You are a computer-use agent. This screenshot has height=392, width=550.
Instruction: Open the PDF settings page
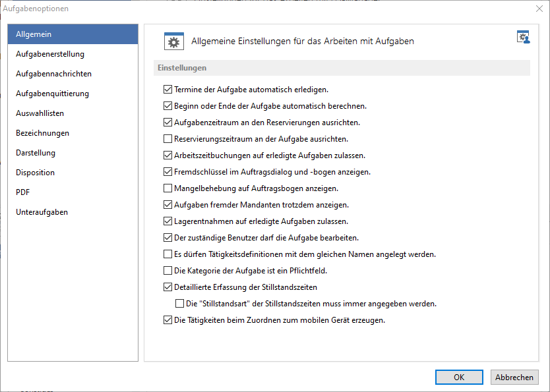[x=73, y=192]
